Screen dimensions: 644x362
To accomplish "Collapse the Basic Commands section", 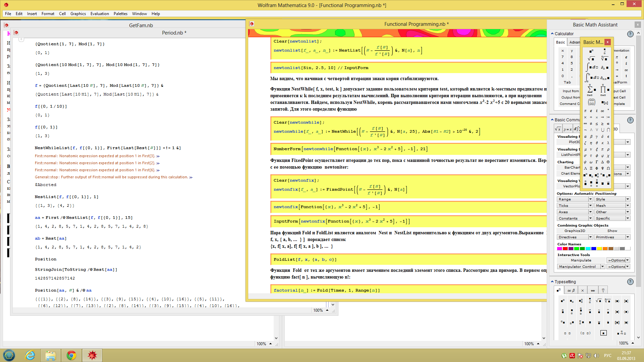I will [x=552, y=120].
